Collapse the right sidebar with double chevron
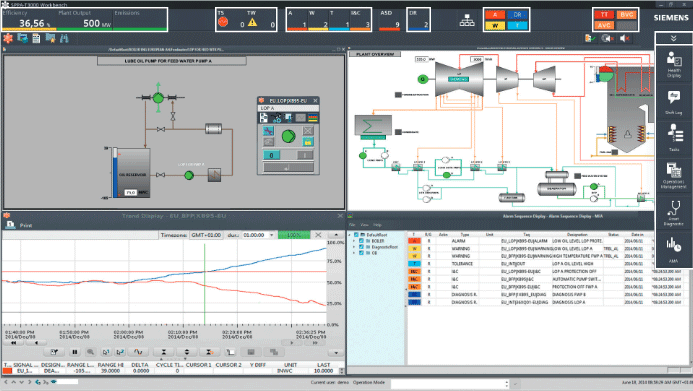The width and height of the screenshot is (693, 391). click(x=674, y=38)
